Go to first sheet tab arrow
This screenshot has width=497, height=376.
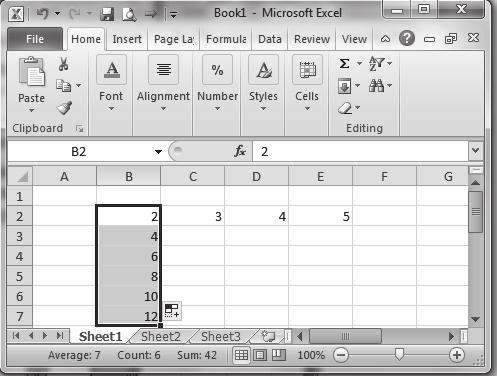pos(16,336)
